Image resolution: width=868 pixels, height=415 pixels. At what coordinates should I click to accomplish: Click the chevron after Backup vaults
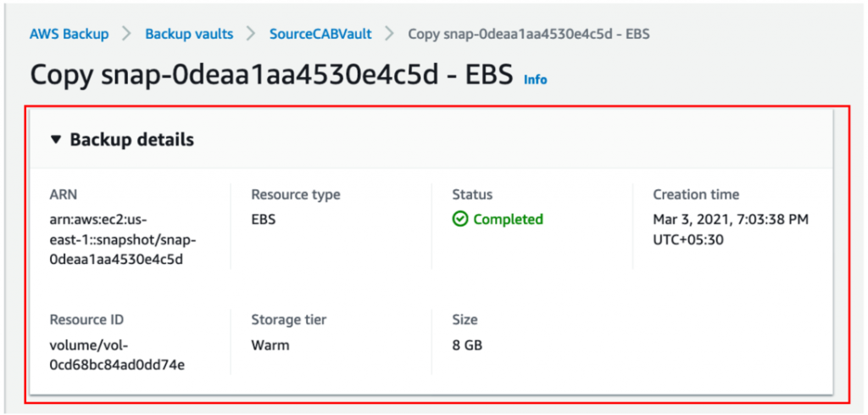(x=251, y=34)
